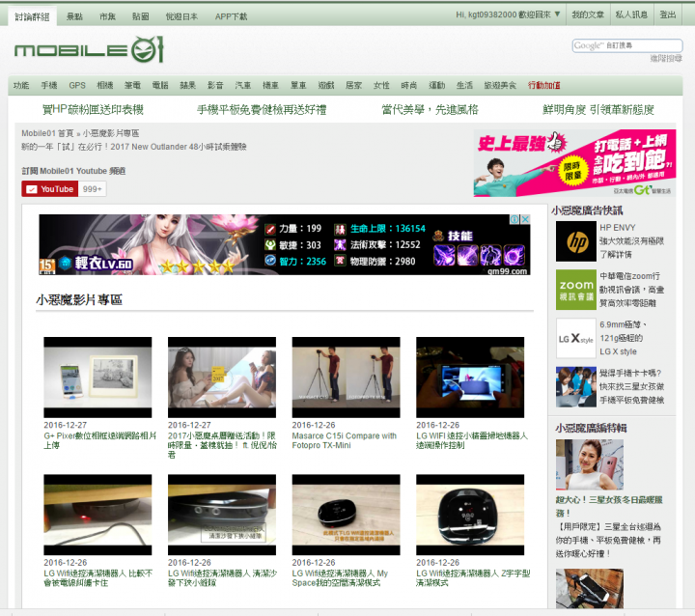
Task: Open the 生活 category
Action: [464, 85]
